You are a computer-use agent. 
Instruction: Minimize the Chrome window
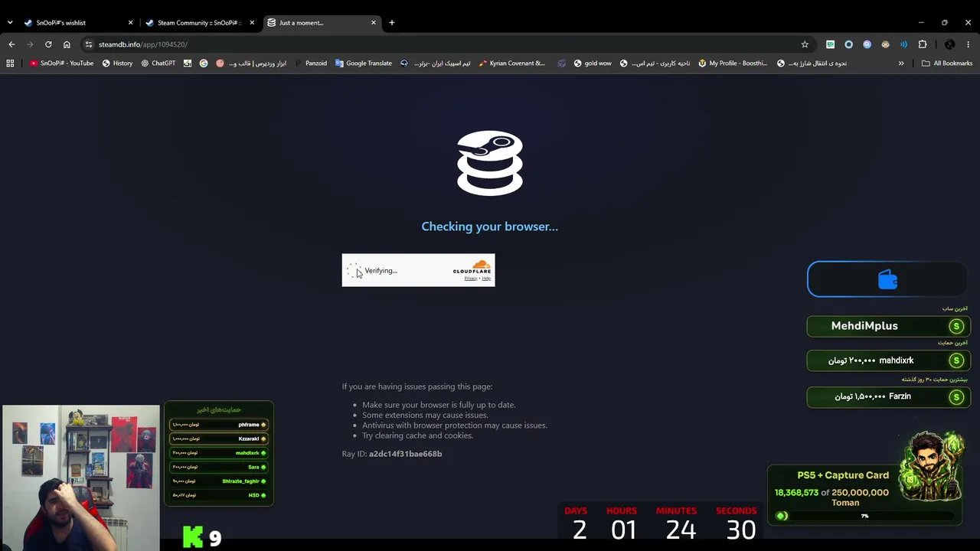921,23
